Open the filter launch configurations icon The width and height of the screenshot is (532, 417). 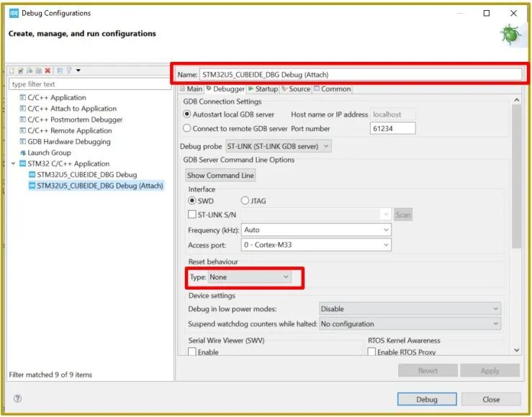[69, 71]
